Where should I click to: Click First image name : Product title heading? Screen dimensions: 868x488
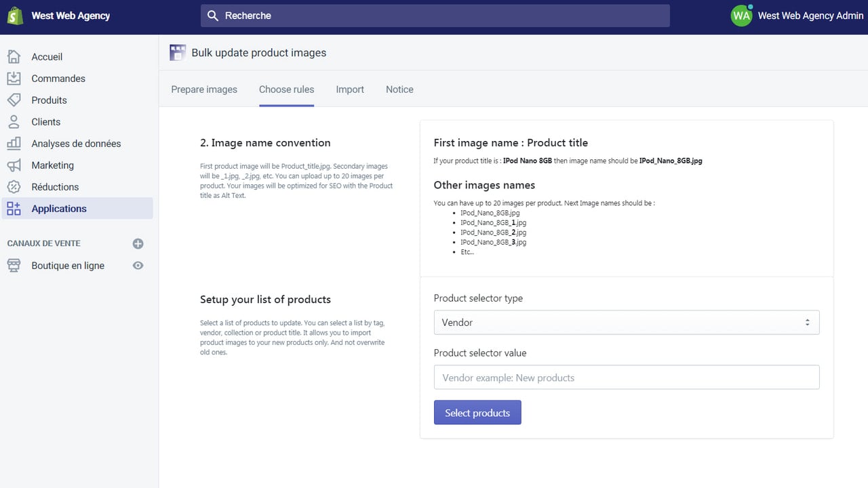tap(511, 143)
